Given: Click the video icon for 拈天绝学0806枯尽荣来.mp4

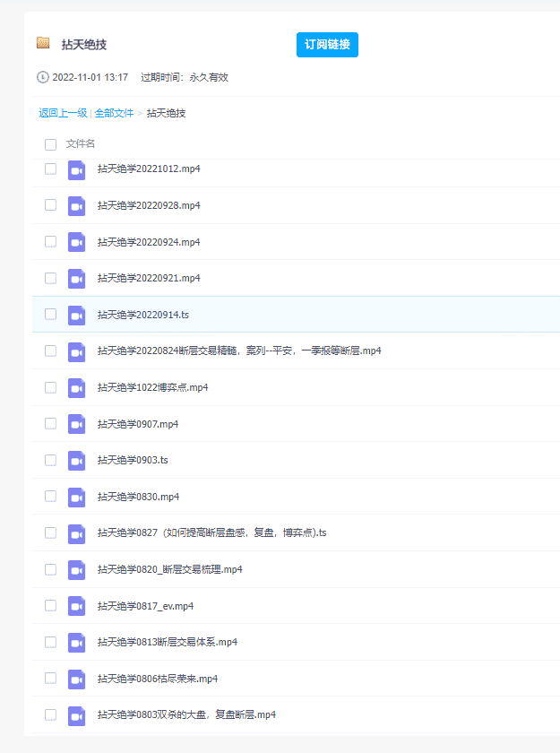Looking at the screenshot, I should [76, 679].
